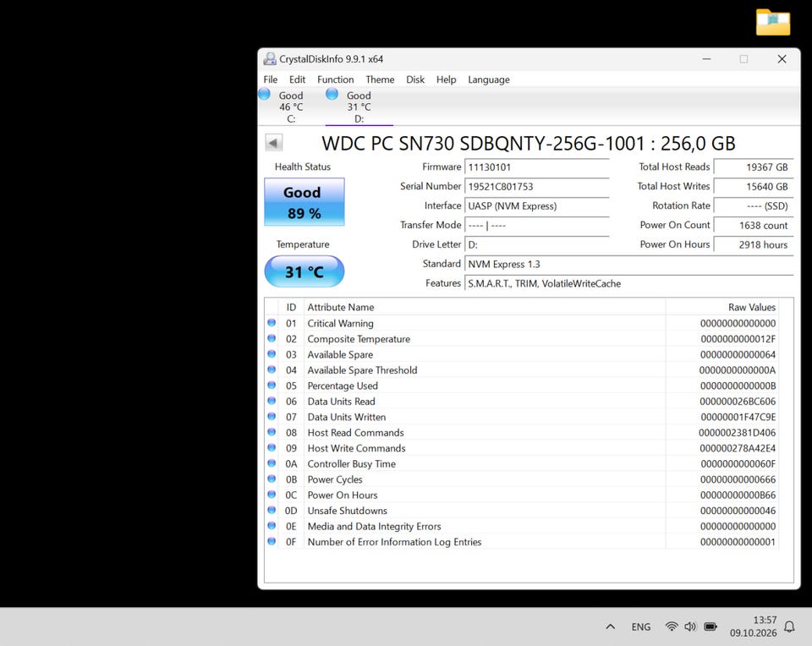Select the Media and Data Integrity Errors row
Screen dimensions: 812x646
pos(522,526)
